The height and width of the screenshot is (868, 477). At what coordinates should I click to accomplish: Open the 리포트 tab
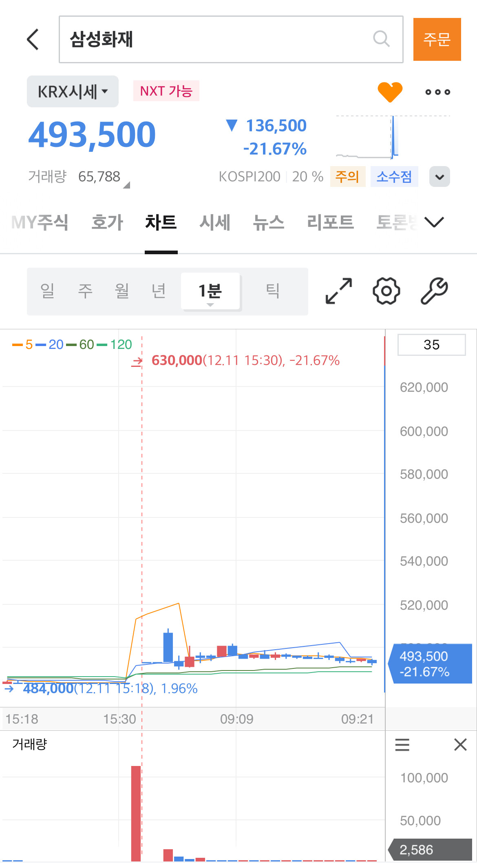pos(330,222)
